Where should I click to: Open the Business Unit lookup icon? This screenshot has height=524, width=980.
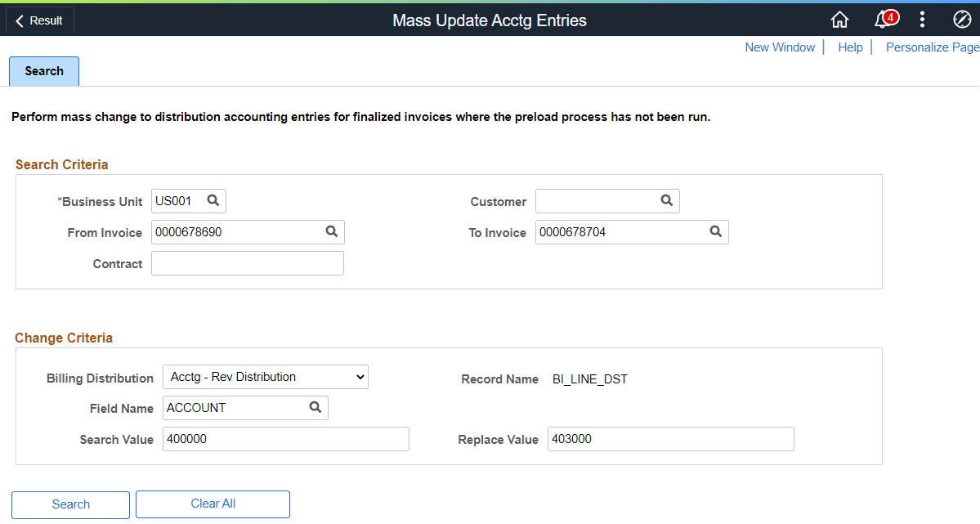(213, 200)
